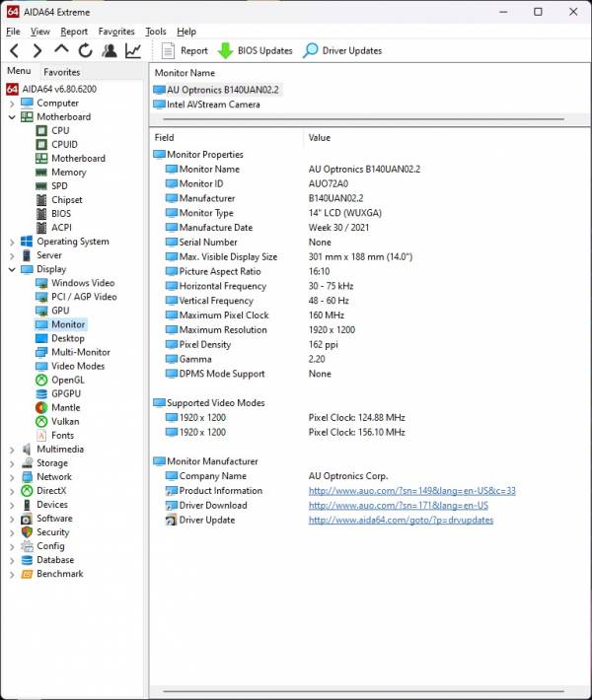
Task: Open the File menu
Action: (x=13, y=32)
